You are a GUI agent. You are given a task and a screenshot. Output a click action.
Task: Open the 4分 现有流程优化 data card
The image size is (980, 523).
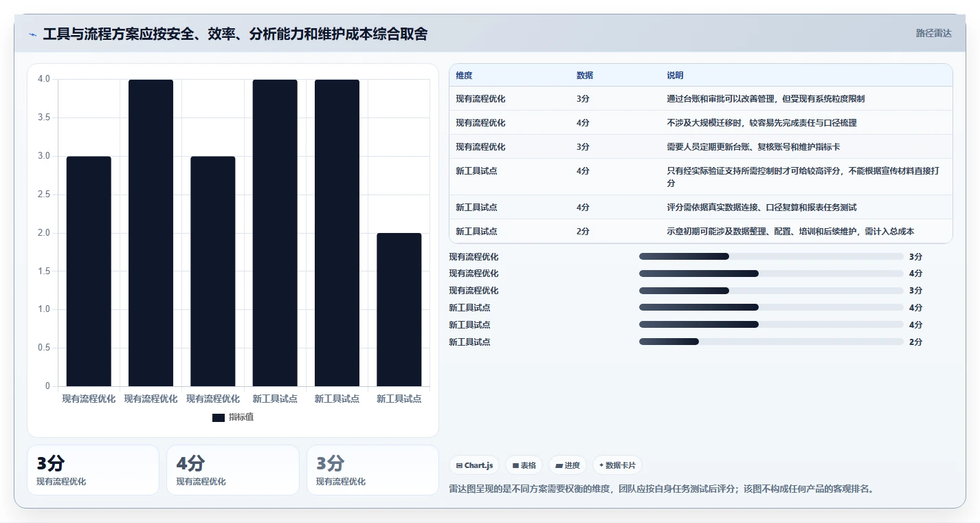coord(233,470)
